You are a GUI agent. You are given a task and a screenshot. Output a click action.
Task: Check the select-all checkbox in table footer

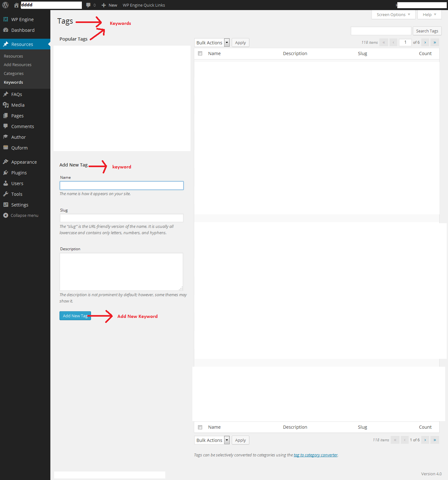[x=200, y=427]
